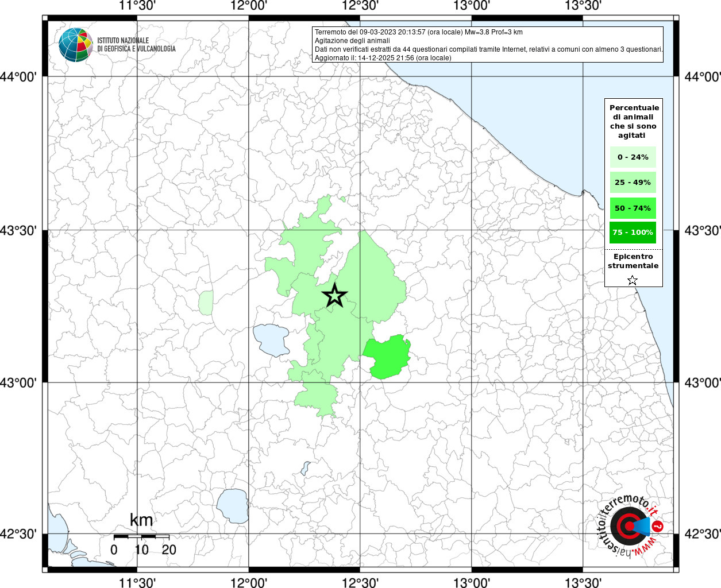Click the 'Agitazione degli animali' line
721x588 pixels.
click(352, 41)
